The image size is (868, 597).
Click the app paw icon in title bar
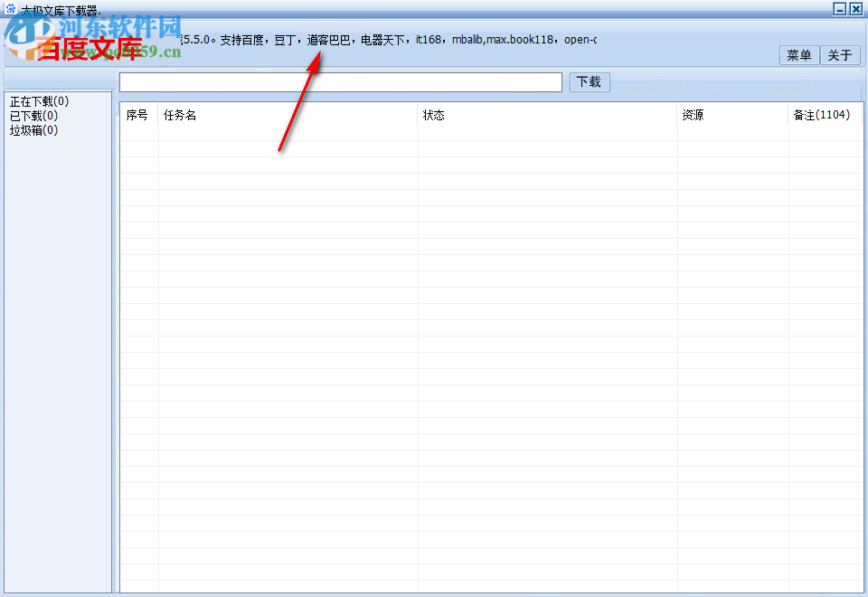[11, 8]
